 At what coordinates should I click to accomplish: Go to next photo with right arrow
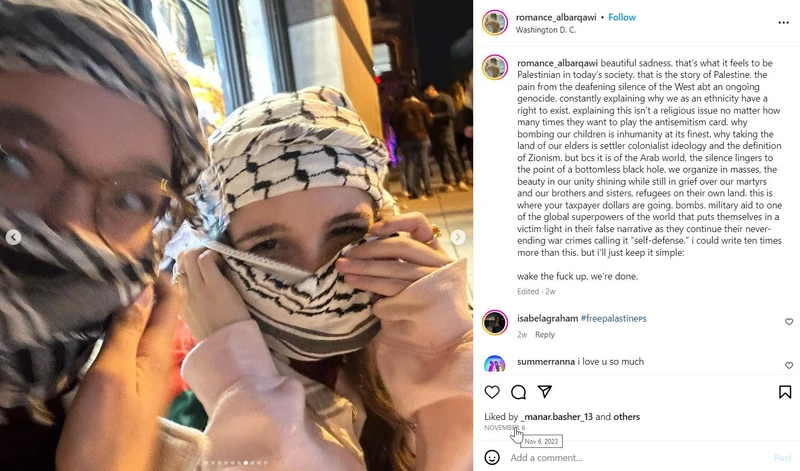click(458, 237)
